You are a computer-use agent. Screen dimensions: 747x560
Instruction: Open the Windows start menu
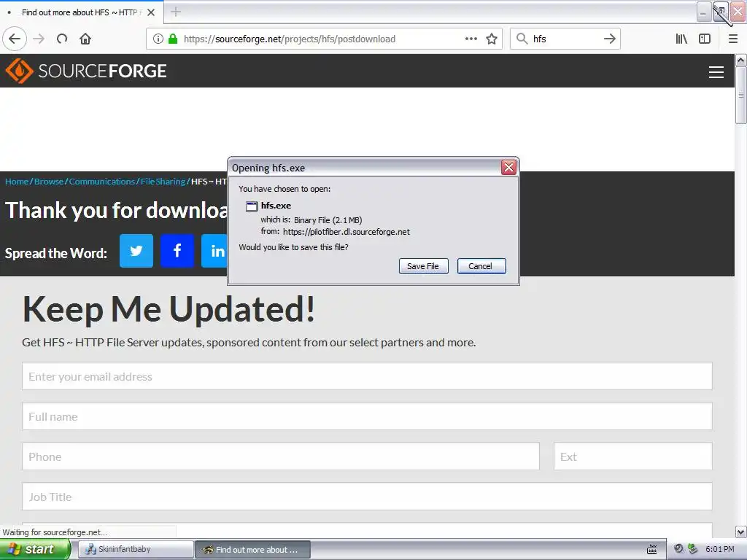35,550
